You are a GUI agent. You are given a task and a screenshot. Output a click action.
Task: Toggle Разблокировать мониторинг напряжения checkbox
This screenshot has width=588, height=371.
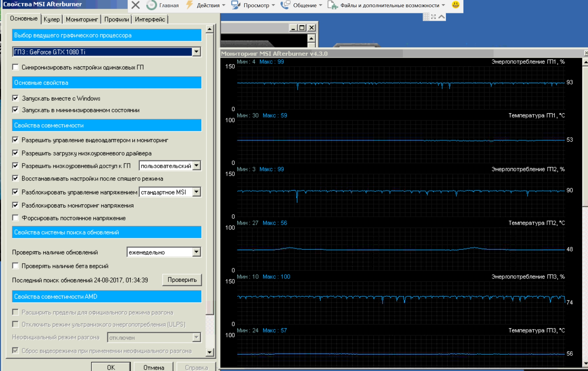(15, 205)
